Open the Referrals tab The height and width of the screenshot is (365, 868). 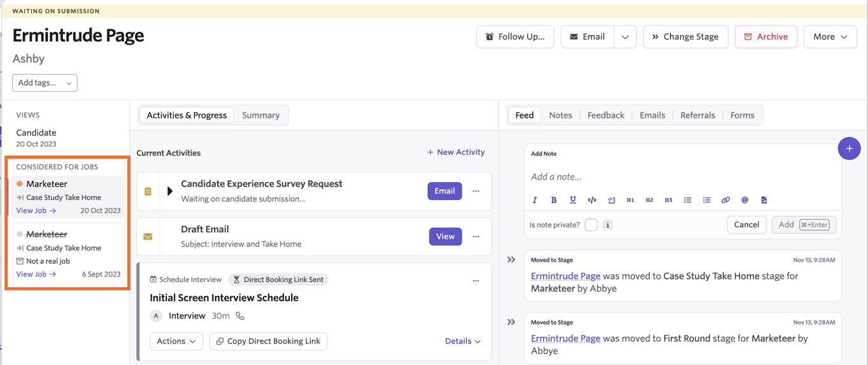coord(697,115)
